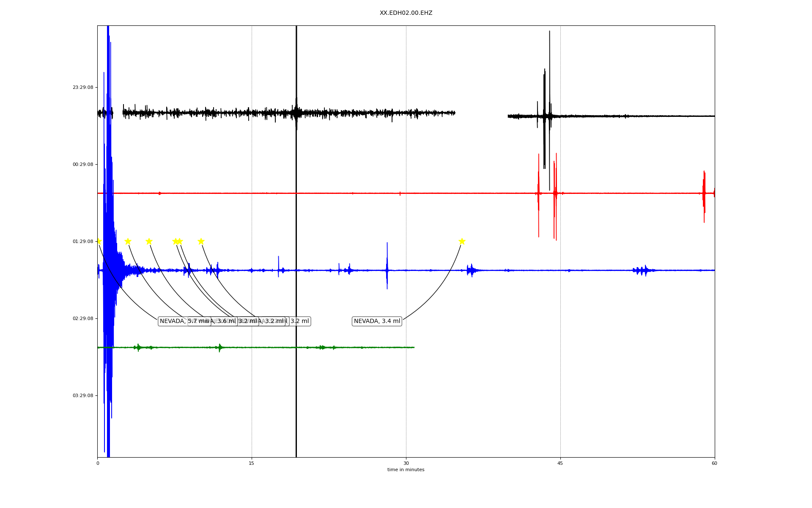
Task: Click the third yellow event star from the left
Action: click(x=149, y=241)
